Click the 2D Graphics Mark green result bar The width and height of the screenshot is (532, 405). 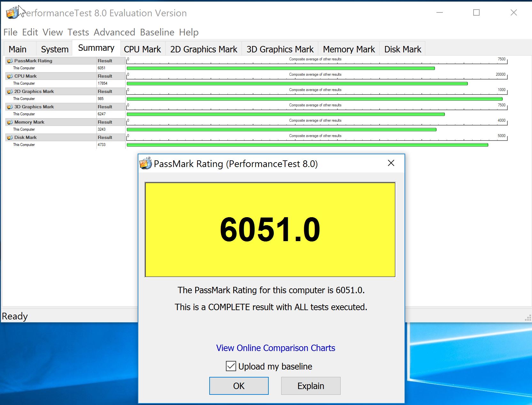click(x=314, y=99)
